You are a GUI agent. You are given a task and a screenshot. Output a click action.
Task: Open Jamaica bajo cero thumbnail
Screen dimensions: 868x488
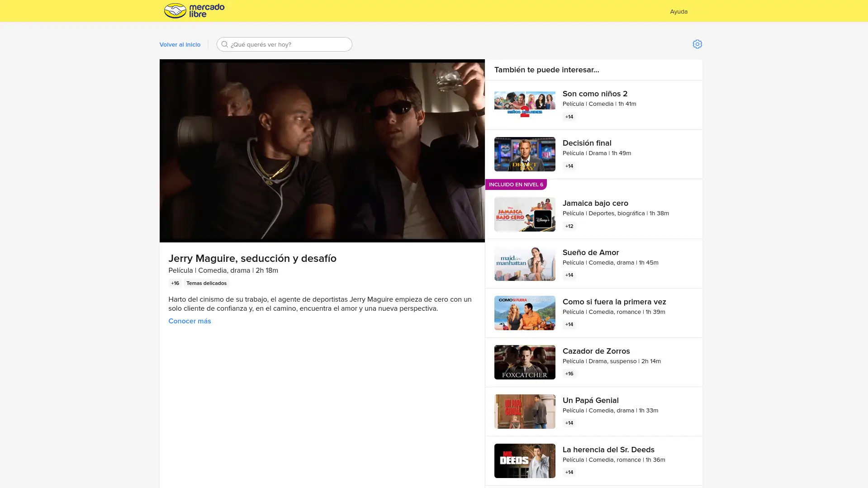click(x=525, y=214)
